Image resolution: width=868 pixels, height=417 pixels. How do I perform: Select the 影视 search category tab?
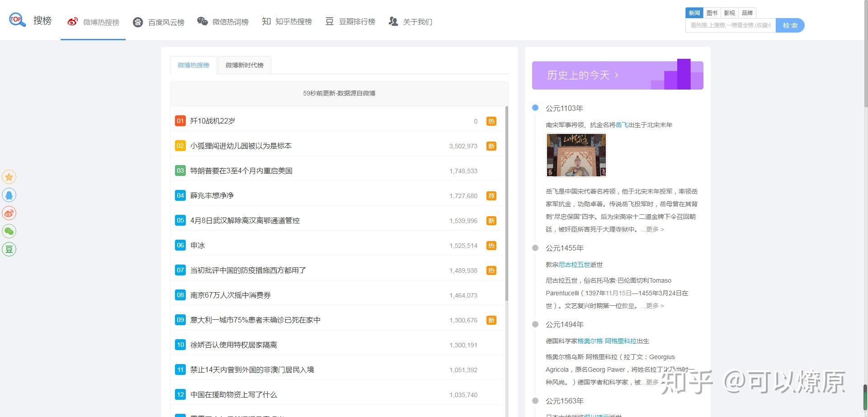click(x=730, y=13)
